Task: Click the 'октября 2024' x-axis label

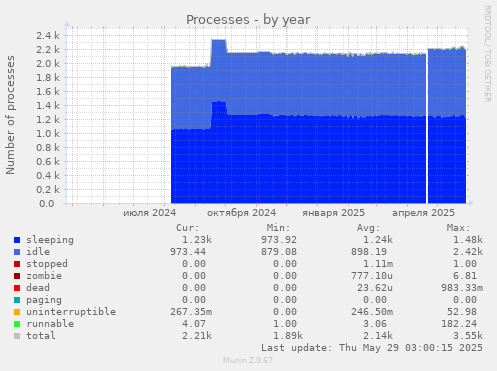Action: pos(242,213)
